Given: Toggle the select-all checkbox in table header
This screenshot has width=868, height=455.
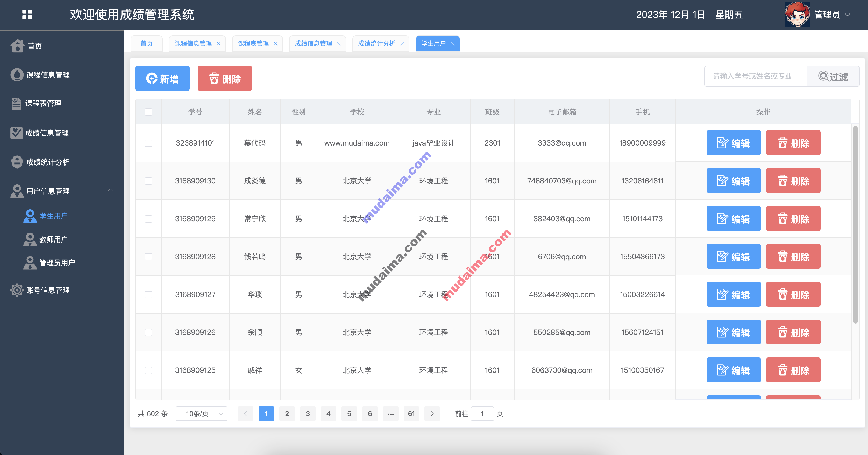Looking at the screenshot, I should [x=148, y=112].
